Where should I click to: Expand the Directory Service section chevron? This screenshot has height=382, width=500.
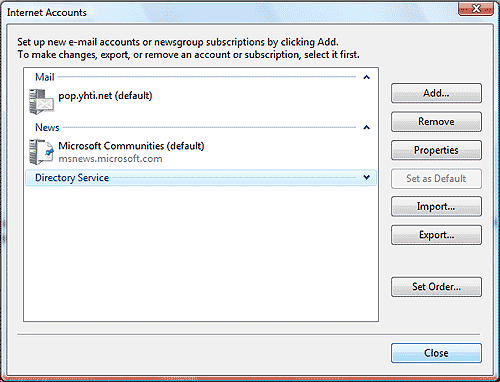tap(366, 177)
